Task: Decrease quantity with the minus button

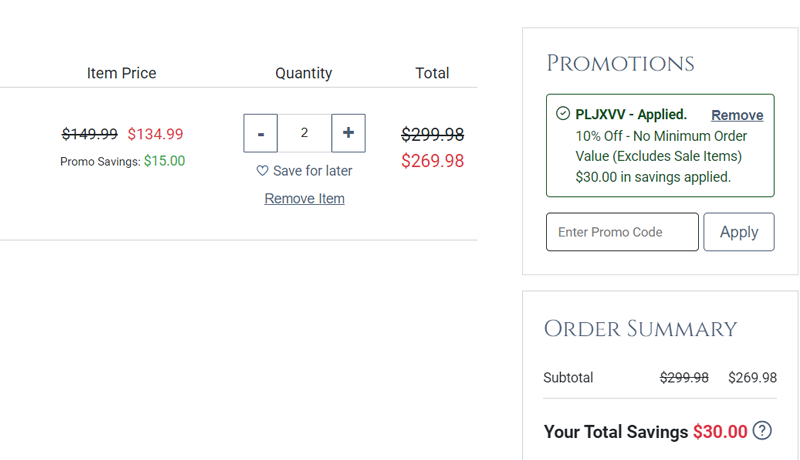Action: [x=260, y=133]
